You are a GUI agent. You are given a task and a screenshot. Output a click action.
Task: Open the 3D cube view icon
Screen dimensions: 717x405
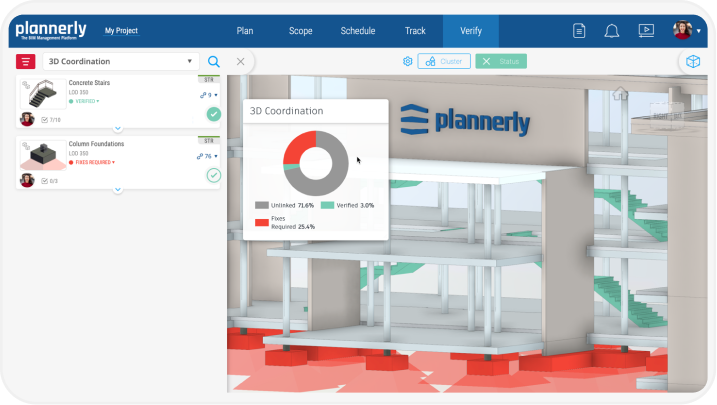click(x=693, y=61)
